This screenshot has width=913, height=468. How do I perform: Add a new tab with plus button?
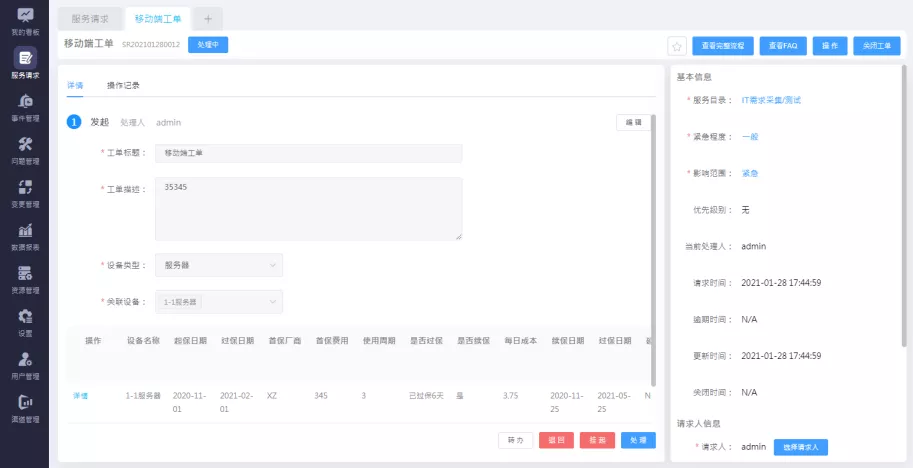pyautogui.click(x=207, y=19)
